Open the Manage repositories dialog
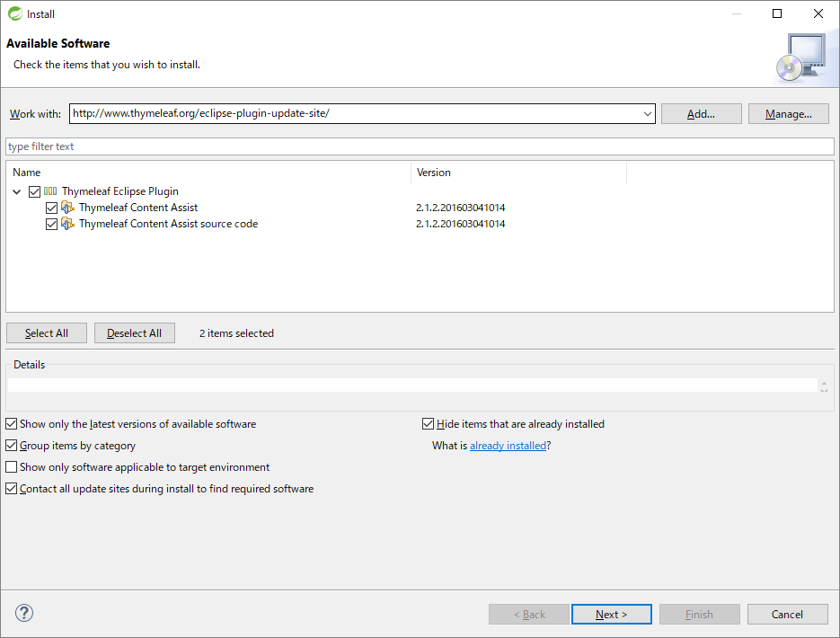The width and height of the screenshot is (840, 638). coord(788,113)
